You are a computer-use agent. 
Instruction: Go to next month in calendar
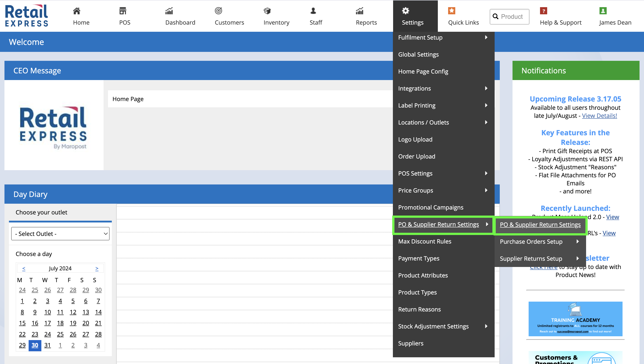pos(97,268)
